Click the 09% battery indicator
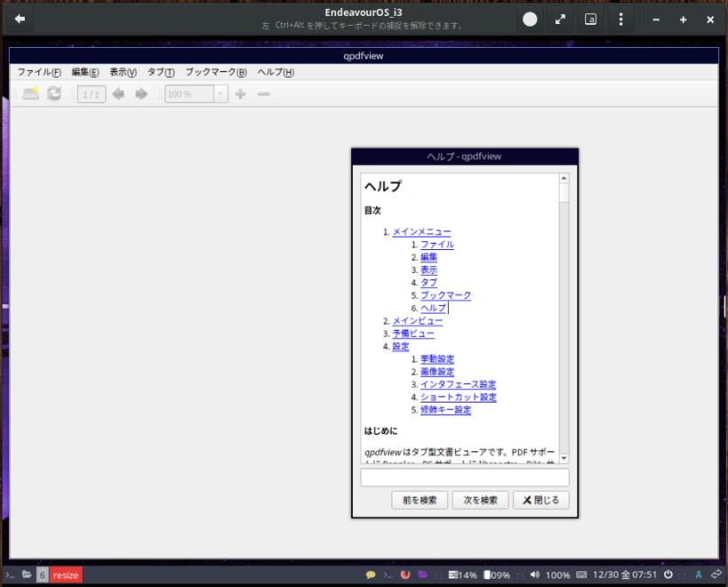The height and width of the screenshot is (587, 728). click(x=497, y=575)
